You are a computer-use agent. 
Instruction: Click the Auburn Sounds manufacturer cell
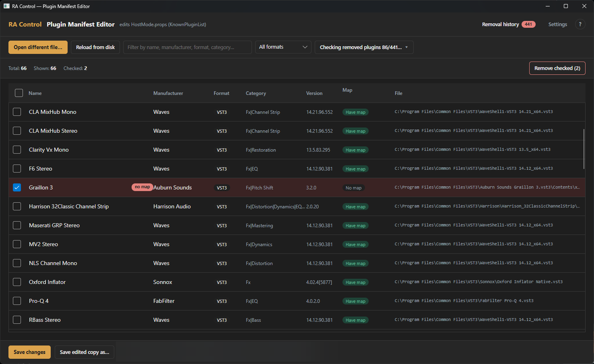pyautogui.click(x=172, y=187)
